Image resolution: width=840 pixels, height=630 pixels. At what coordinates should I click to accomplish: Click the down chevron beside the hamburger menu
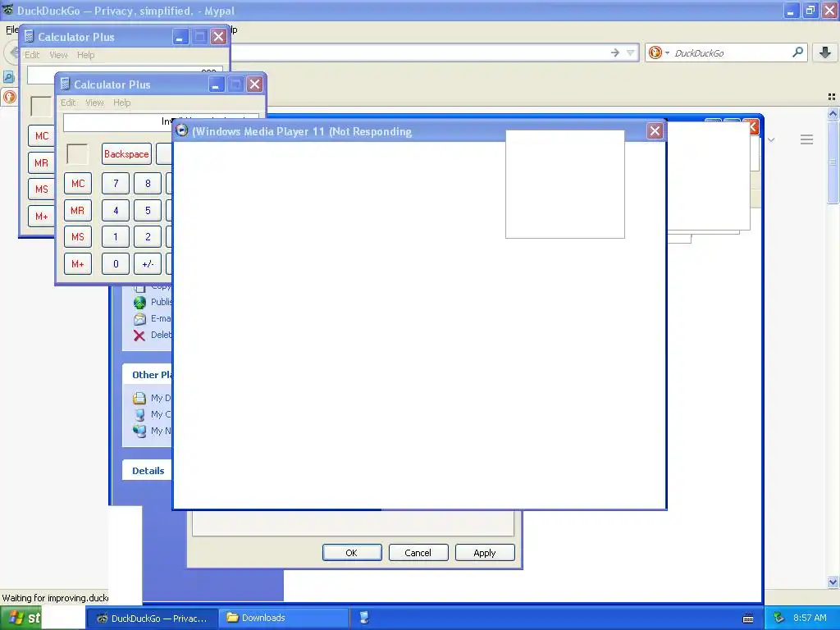pyautogui.click(x=771, y=139)
